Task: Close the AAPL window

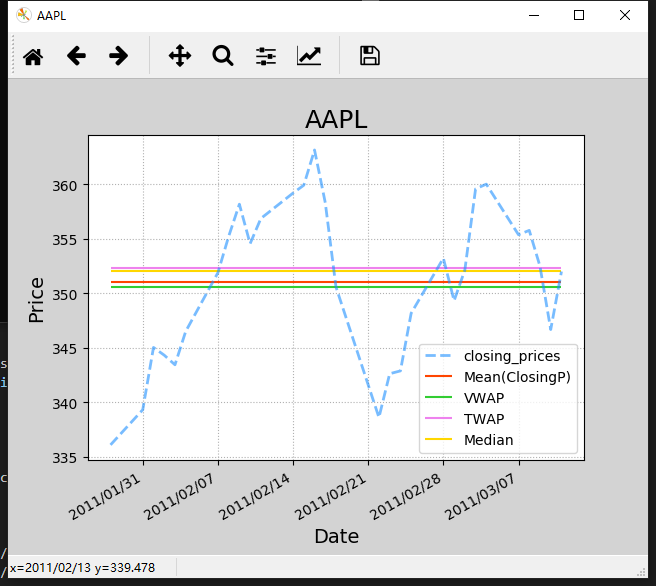Action: (x=625, y=15)
